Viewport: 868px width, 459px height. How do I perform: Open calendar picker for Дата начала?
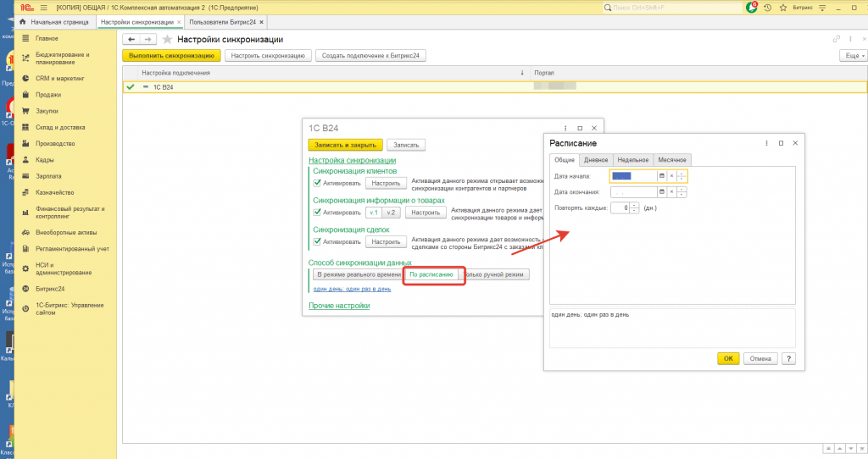point(662,176)
